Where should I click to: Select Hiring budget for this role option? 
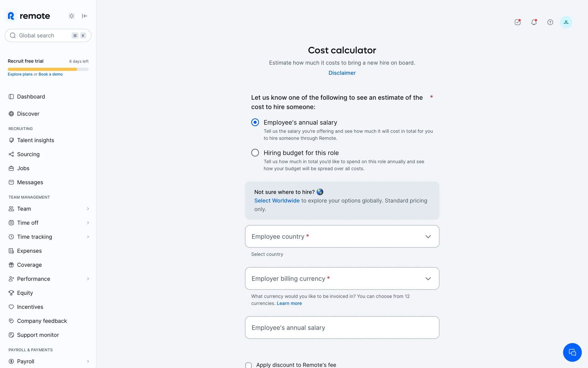255,153
